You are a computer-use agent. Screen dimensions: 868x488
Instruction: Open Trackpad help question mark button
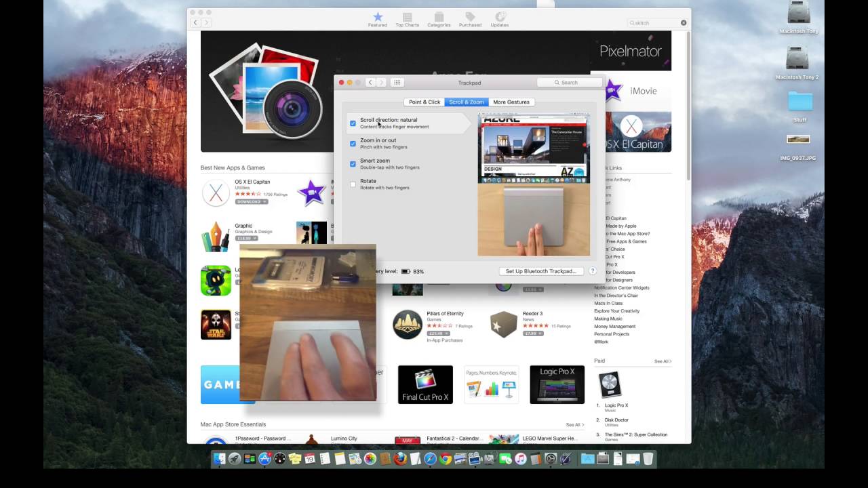click(x=592, y=271)
